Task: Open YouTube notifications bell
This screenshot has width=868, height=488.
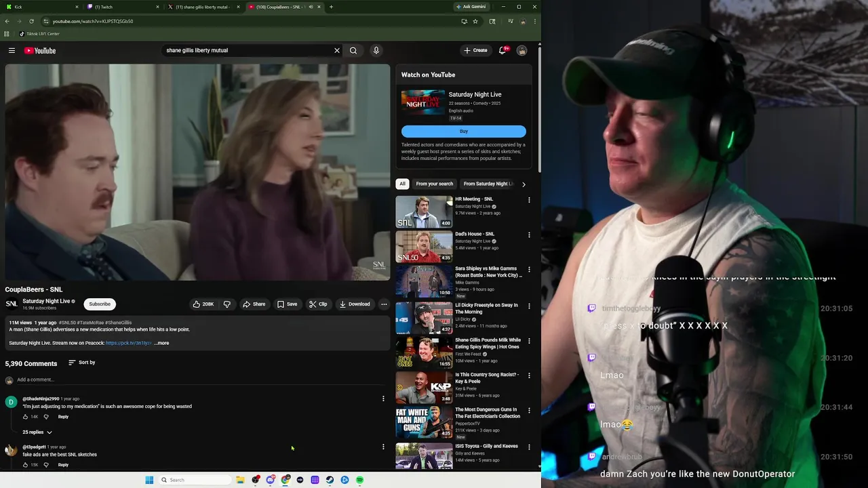Action: tap(502, 50)
